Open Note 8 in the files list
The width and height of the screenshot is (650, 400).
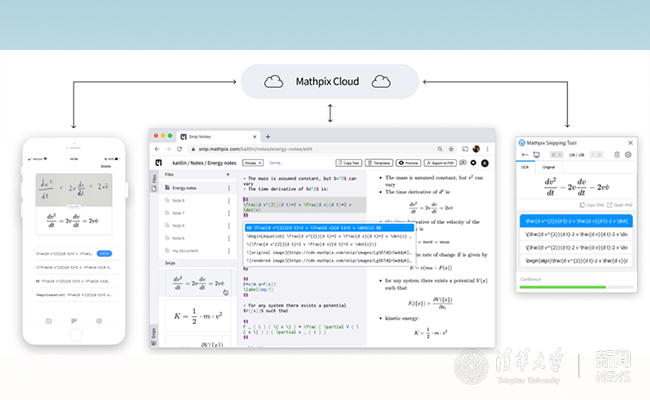pyautogui.click(x=178, y=201)
